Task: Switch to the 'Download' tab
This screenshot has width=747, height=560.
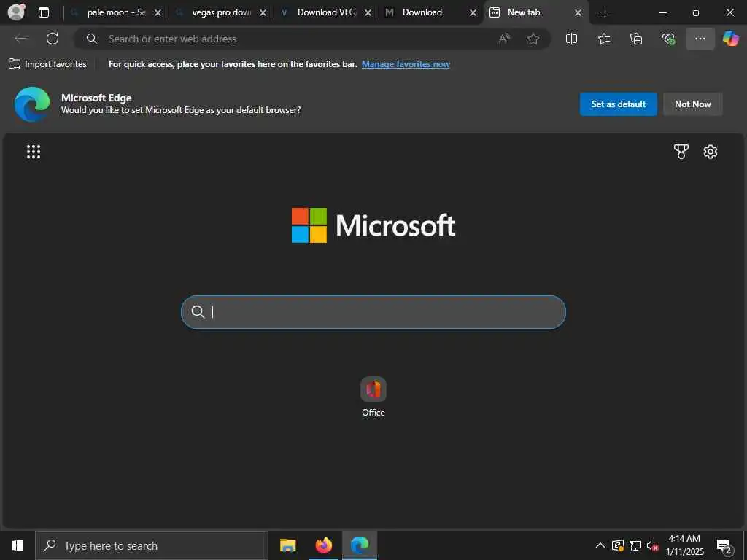Action: coord(431,12)
